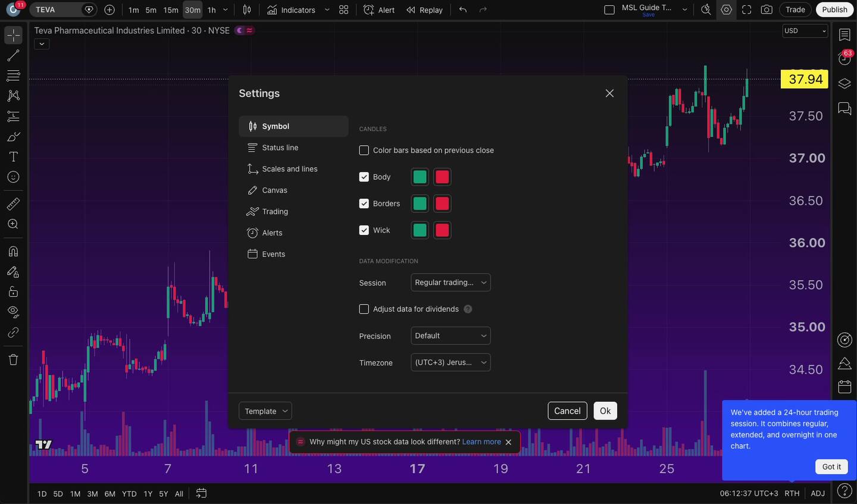This screenshot has height=504, width=857.
Task: Open the forecasting and measurement tools
Action: tap(13, 116)
